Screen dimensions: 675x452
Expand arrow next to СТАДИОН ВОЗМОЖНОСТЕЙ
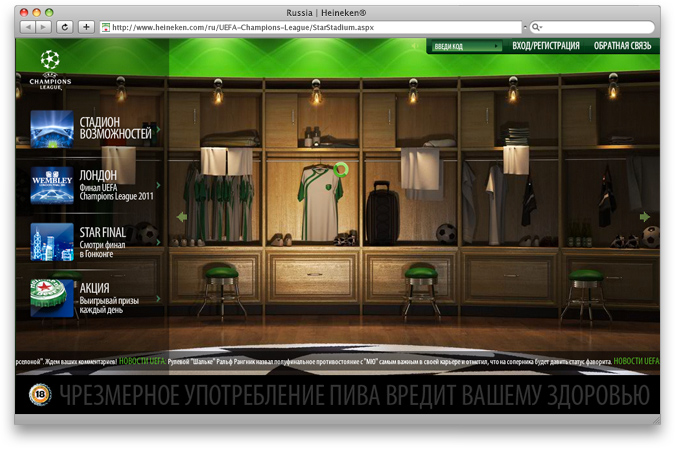tap(158, 129)
